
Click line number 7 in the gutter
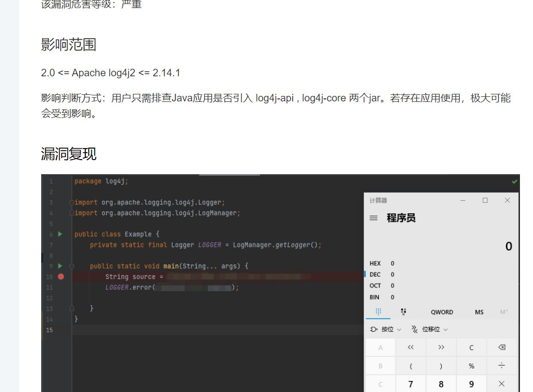click(x=51, y=245)
